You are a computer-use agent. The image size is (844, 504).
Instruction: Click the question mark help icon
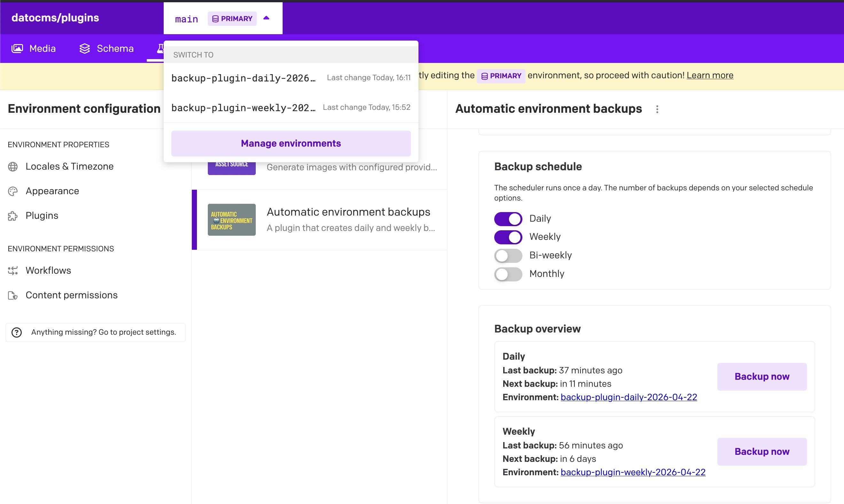point(17,332)
